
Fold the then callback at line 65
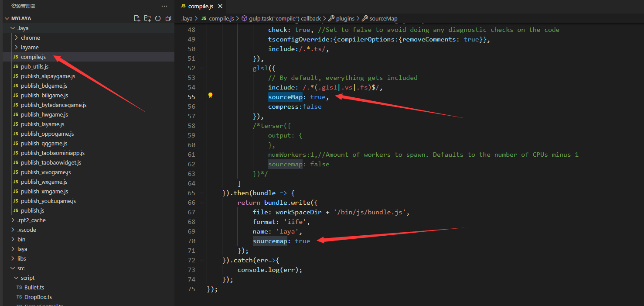pos(201,193)
